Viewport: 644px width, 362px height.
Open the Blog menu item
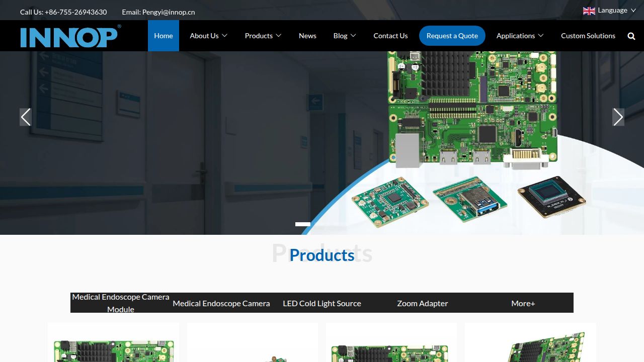(340, 36)
